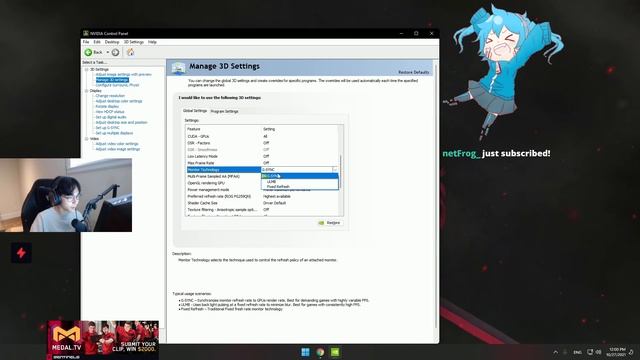Switch to the Program Settings tab
640x360 pixels.
(224, 111)
